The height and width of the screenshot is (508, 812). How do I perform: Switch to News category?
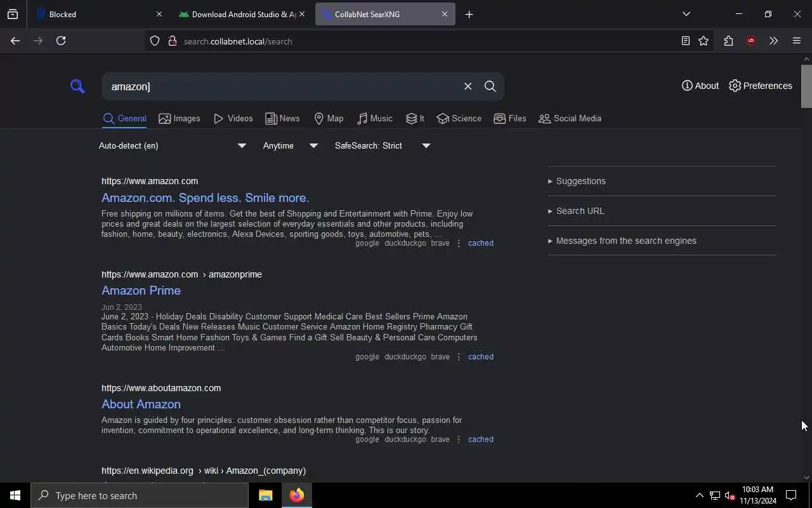click(x=282, y=119)
